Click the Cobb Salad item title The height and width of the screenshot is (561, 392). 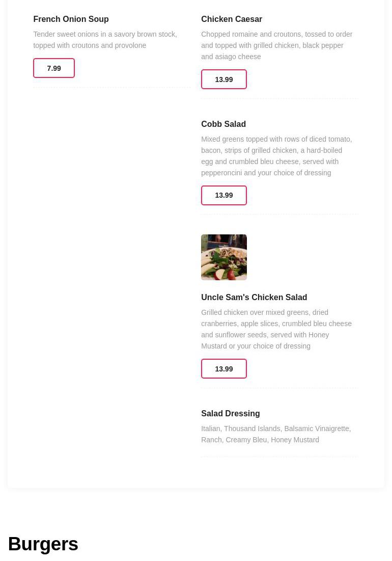click(x=223, y=124)
